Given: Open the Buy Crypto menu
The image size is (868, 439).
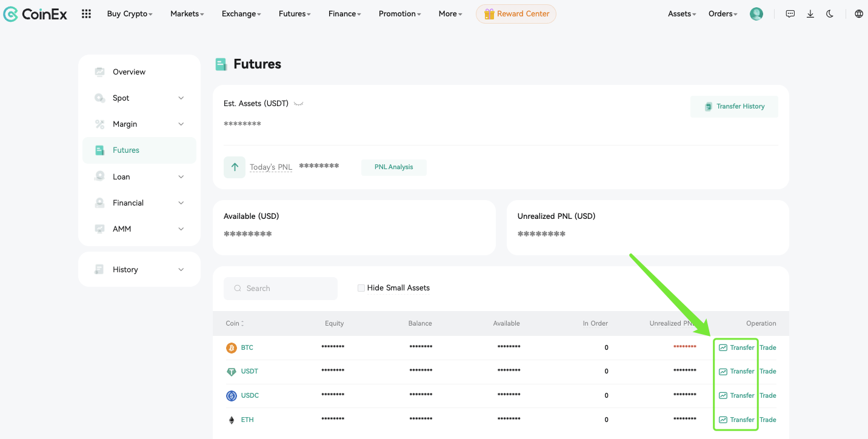Looking at the screenshot, I should click(x=130, y=14).
